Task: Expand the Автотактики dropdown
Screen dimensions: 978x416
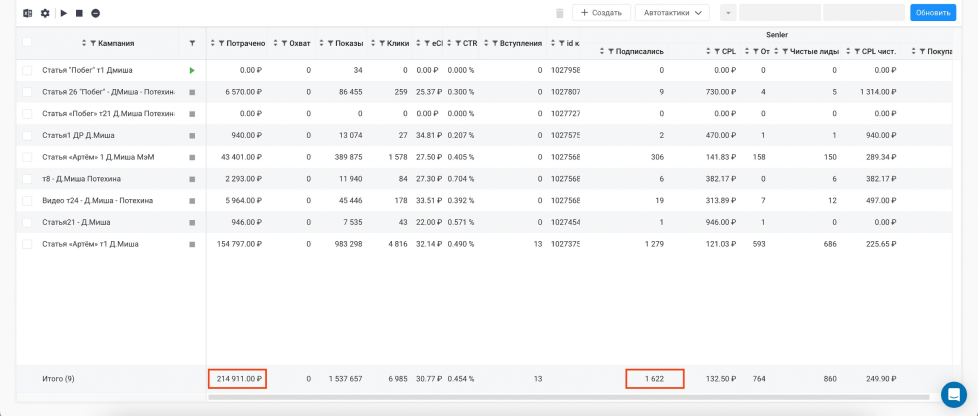Action: [x=672, y=13]
